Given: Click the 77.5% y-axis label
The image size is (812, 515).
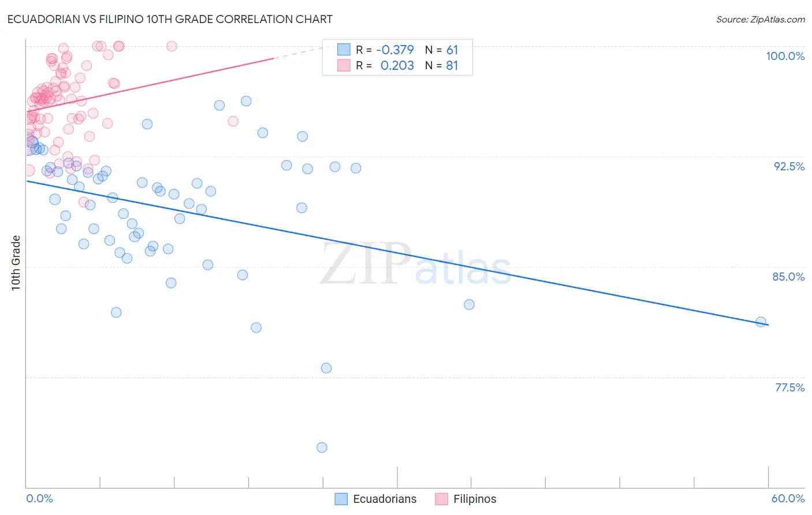Looking at the screenshot, I should pos(789,387).
